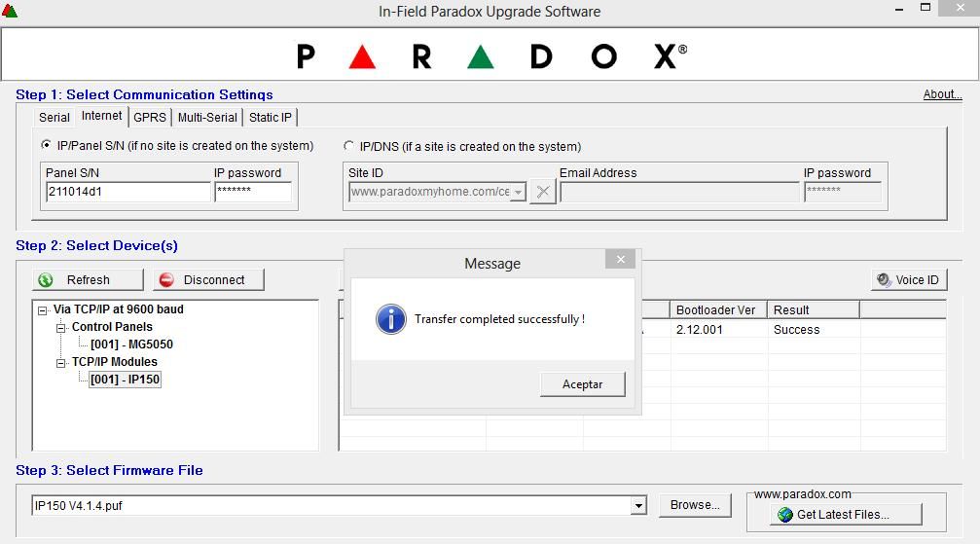The image size is (980, 544).
Task: Click the Voice ID button
Action: point(909,280)
